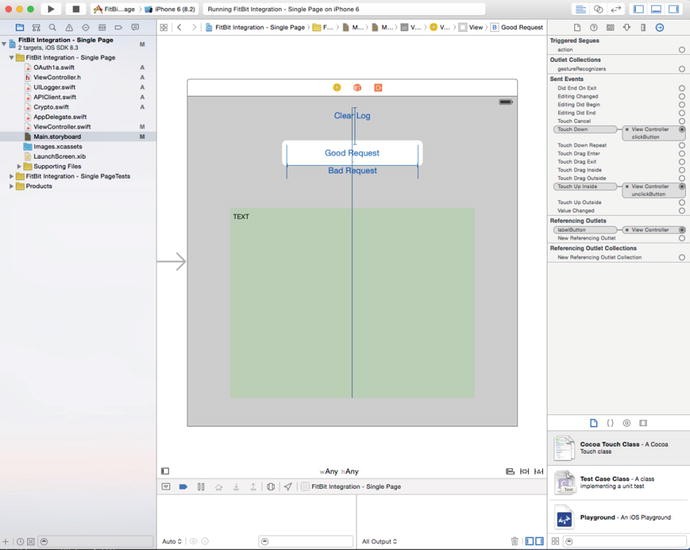Switch to the Object library tab

coord(627,423)
